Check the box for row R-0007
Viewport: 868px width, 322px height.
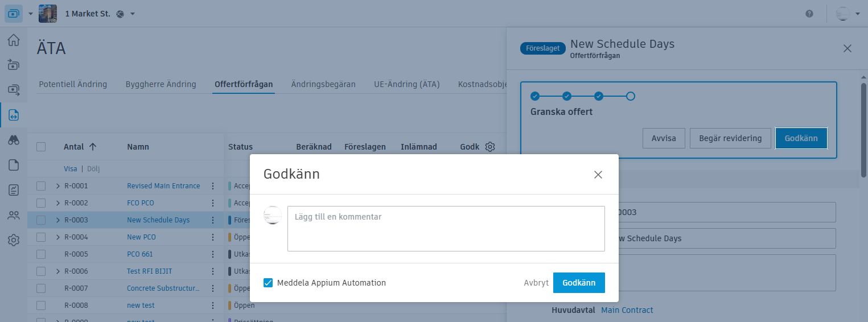pos(41,288)
